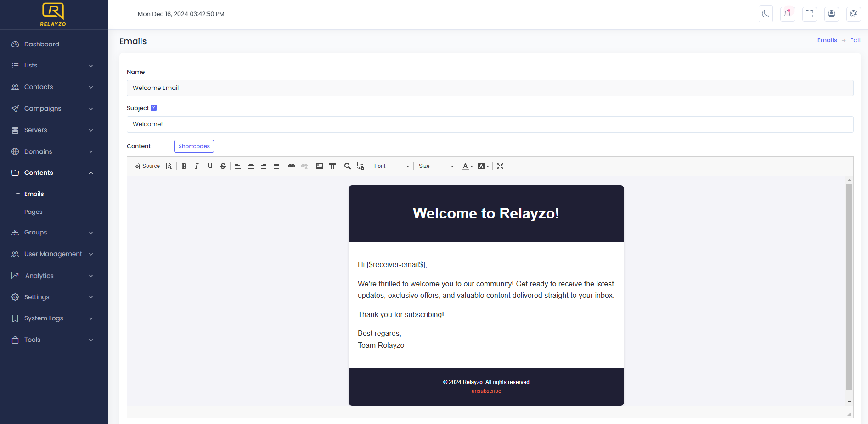Insert an image into the email content
868x424 pixels.
tap(319, 166)
